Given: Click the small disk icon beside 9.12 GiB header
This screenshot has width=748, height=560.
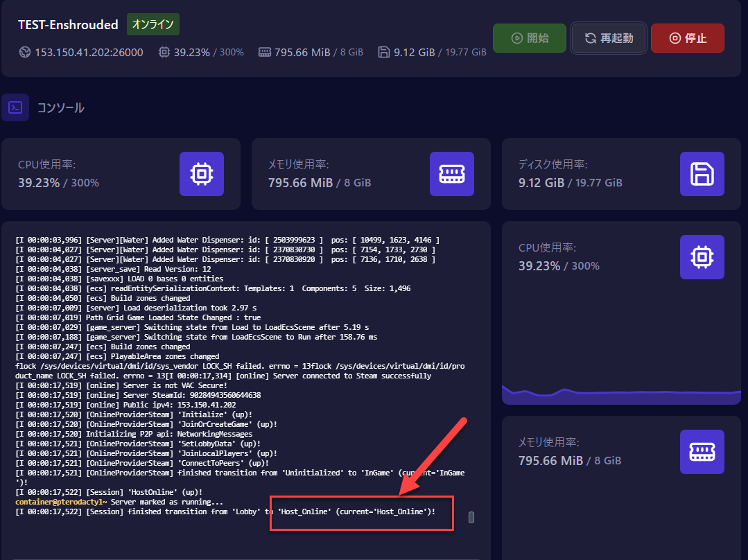Looking at the screenshot, I should 384,52.
